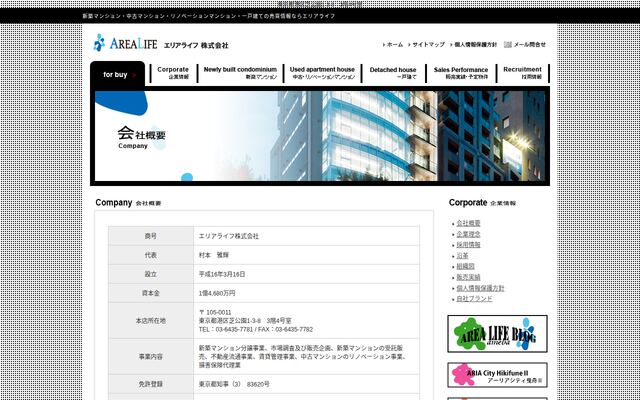Click the representative name 村本 雅輝
The height and width of the screenshot is (400, 640).
213,255
